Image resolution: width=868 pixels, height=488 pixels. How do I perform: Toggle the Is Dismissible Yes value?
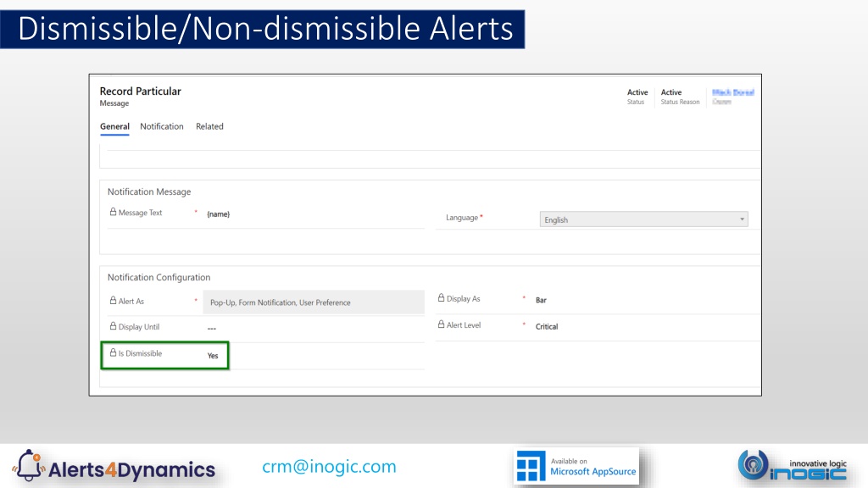(213, 356)
